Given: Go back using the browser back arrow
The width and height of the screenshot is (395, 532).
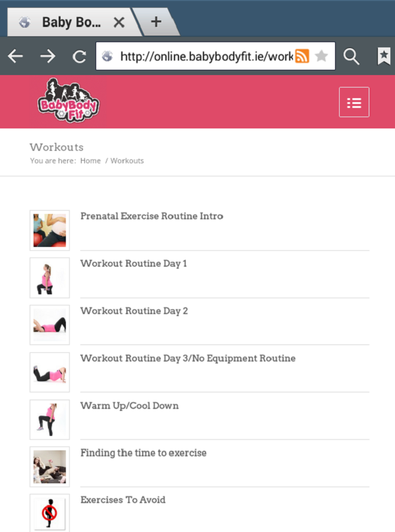Looking at the screenshot, I should click(15, 56).
